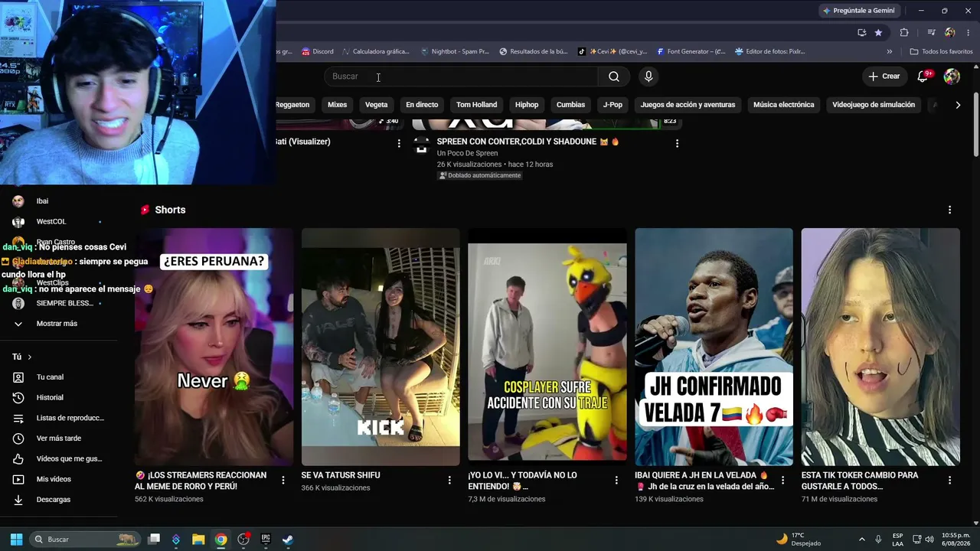980x551 pixels.
Task: Open the COSPLAYER SUFRE ACCIDENTE short thumbnail
Action: [547, 347]
